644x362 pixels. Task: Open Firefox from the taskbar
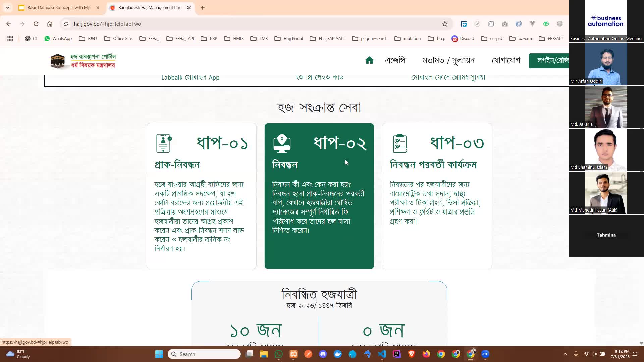[426, 354]
